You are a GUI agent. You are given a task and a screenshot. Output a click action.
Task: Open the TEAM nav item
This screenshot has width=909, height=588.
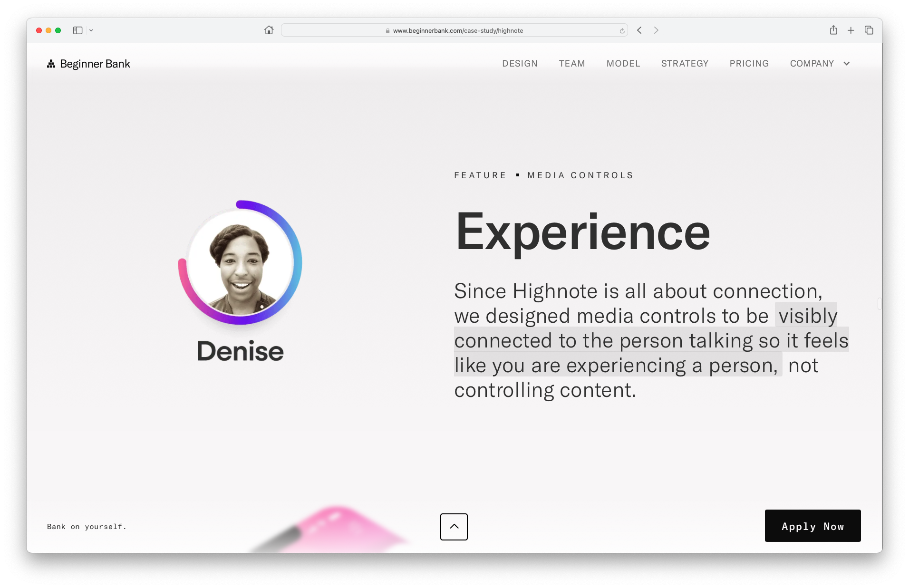(572, 64)
